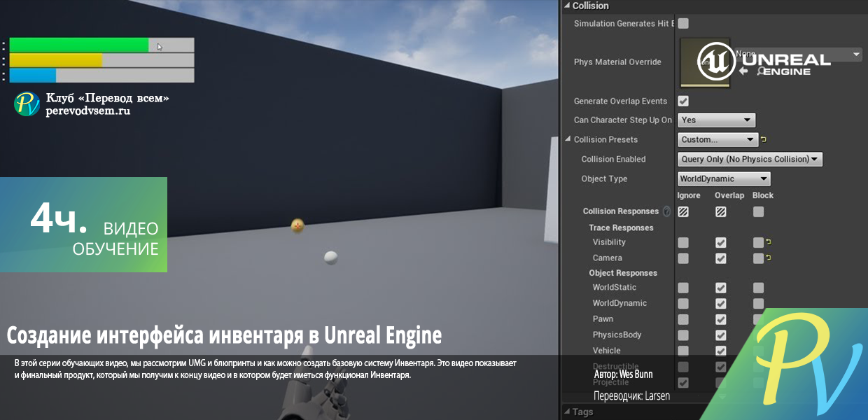Click the Trace Responses label

pos(621,227)
